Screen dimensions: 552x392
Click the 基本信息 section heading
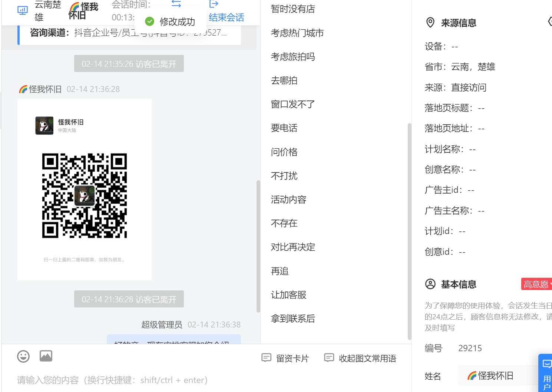[459, 284]
